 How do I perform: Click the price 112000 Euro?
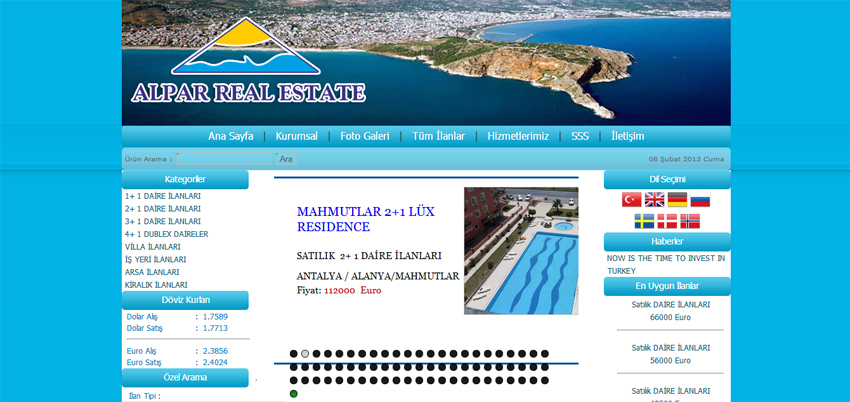pos(353,290)
